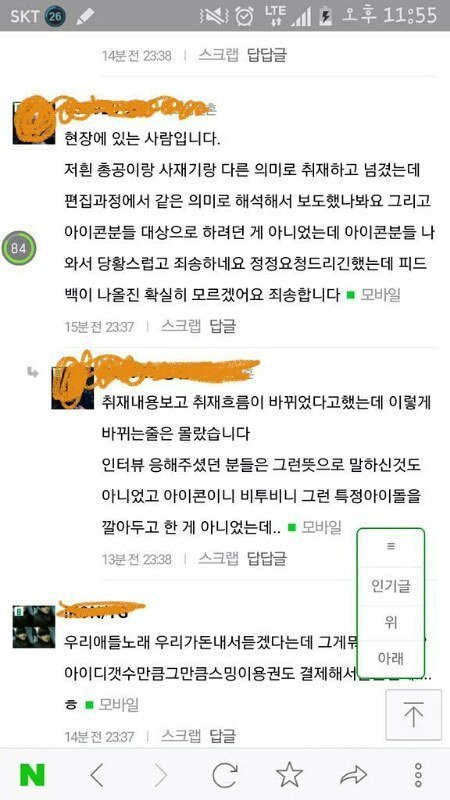Select 인기글 in the floating menu
450x800 pixels.
(x=391, y=586)
